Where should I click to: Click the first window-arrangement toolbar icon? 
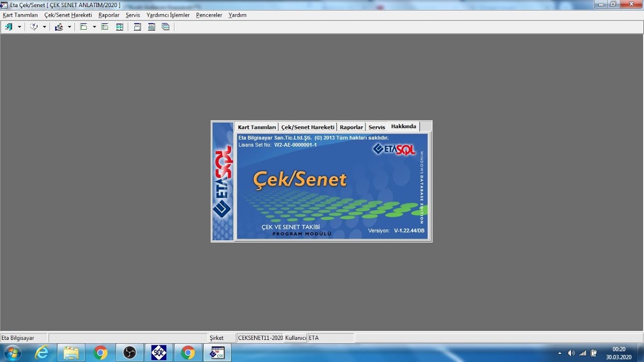point(137,27)
